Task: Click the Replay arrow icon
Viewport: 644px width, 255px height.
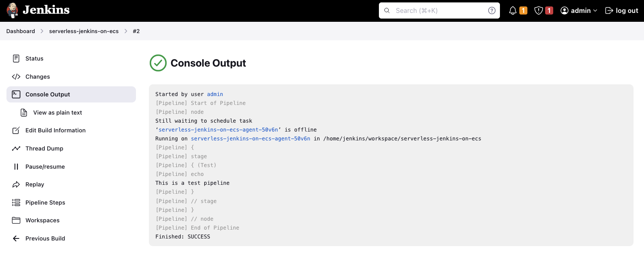Action: pyautogui.click(x=16, y=184)
